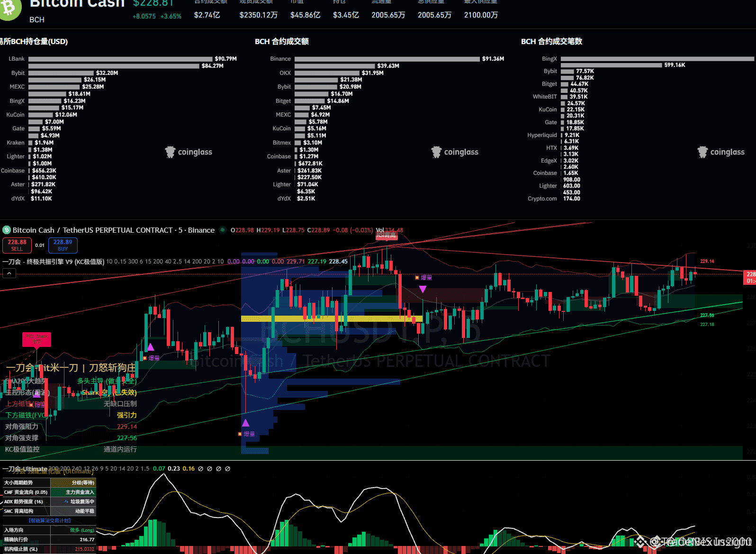This screenshot has height=554, width=756.
Task: Click the $45.86亿 market cap value
Action: (306, 15)
